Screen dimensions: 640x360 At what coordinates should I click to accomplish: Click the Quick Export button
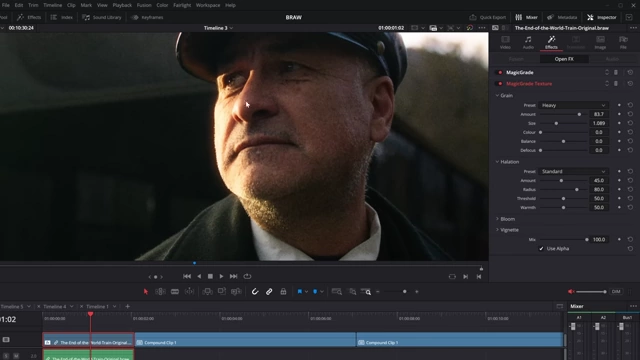[x=488, y=17]
